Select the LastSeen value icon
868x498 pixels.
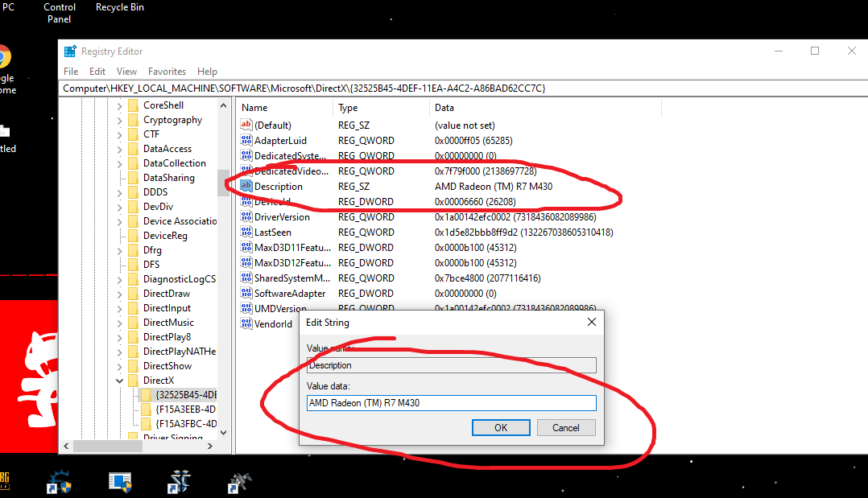click(246, 233)
